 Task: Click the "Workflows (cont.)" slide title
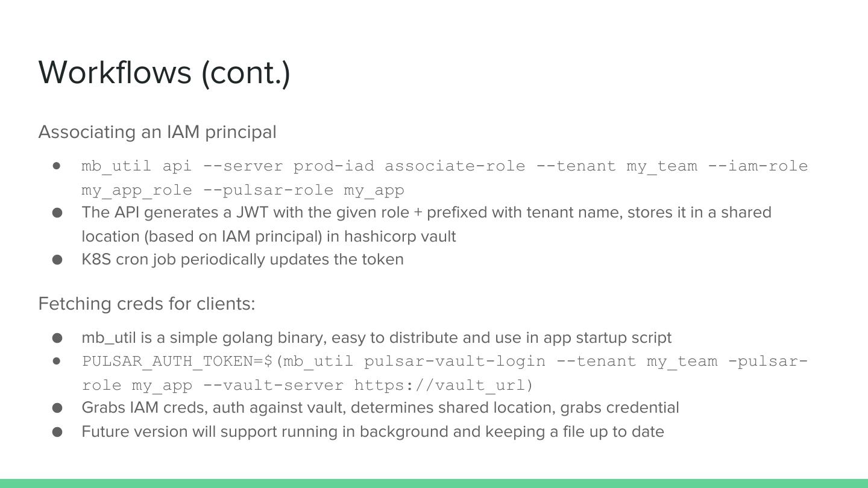pos(164,72)
